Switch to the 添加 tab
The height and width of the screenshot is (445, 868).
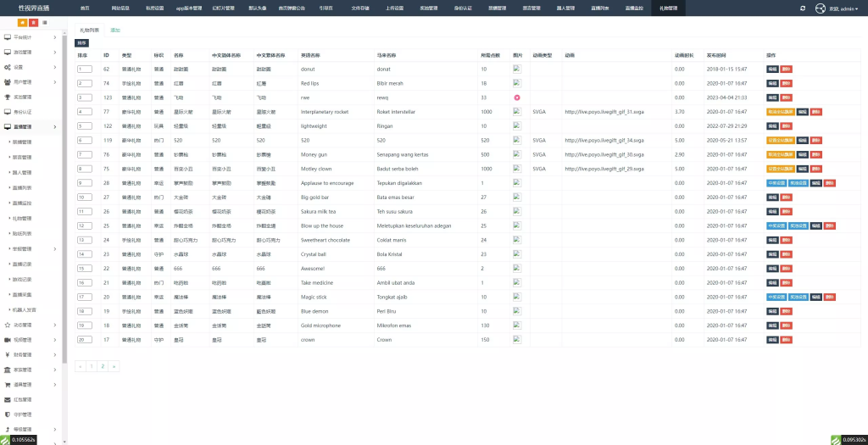tap(115, 30)
